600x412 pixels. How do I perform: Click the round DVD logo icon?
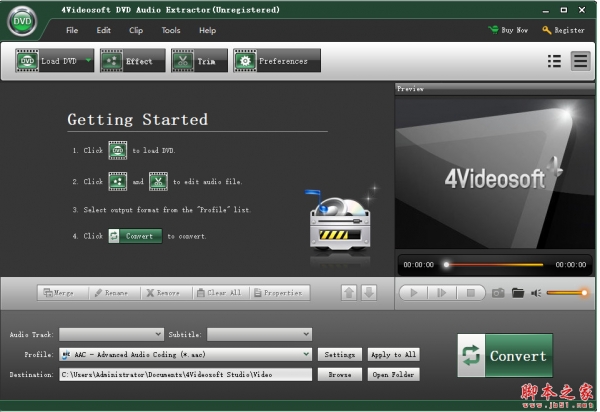pos(22,21)
